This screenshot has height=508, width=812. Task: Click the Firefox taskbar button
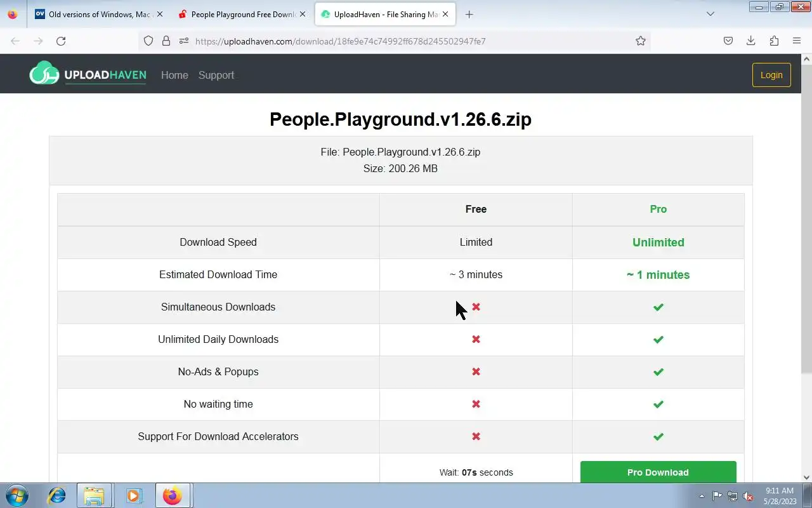click(x=172, y=495)
